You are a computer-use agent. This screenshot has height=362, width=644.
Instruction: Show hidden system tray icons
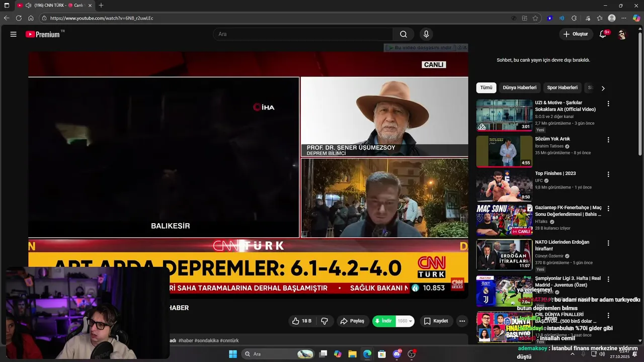(572, 354)
